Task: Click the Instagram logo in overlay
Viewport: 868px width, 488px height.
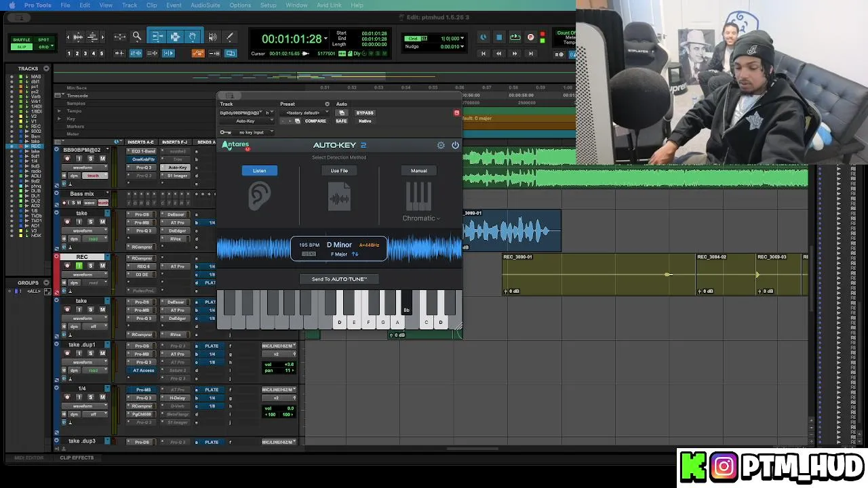Action: 724,467
